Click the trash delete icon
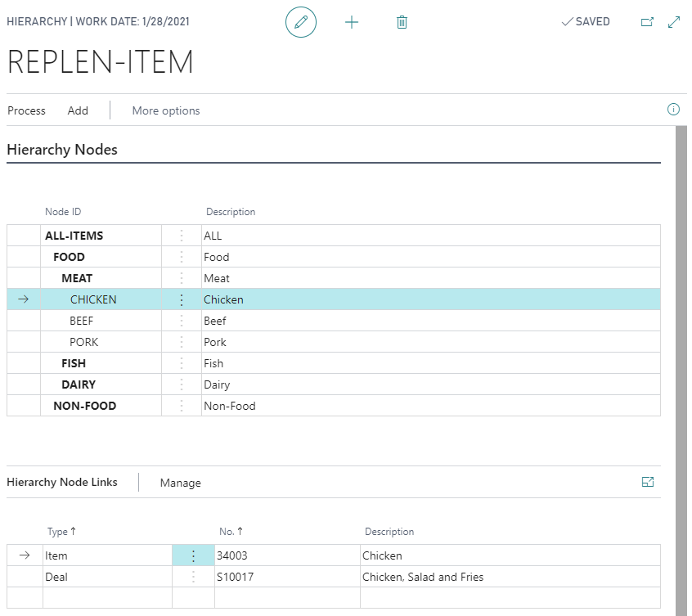The height and width of the screenshot is (616, 692). pyautogui.click(x=402, y=22)
